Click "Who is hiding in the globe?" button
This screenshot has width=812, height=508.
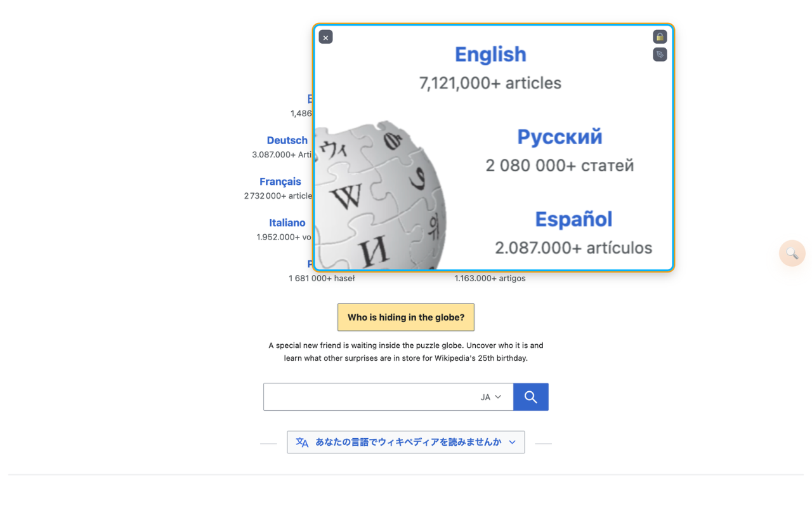(x=406, y=317)
